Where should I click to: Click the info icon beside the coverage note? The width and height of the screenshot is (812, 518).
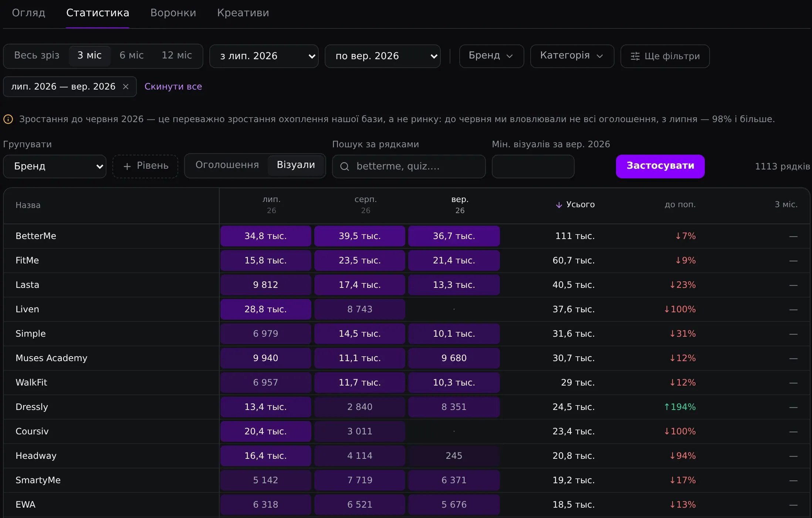(x=8, y=119)
